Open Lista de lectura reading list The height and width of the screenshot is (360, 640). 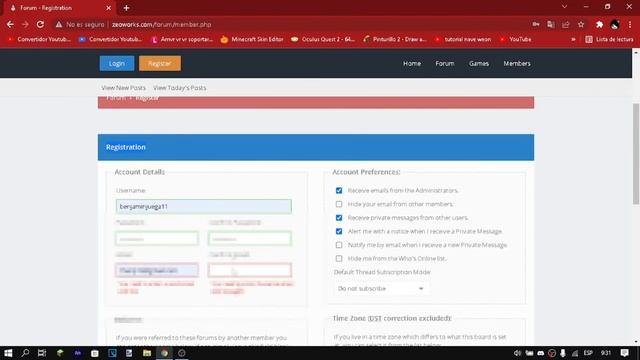pyautogui.click(x=609, y=40)
